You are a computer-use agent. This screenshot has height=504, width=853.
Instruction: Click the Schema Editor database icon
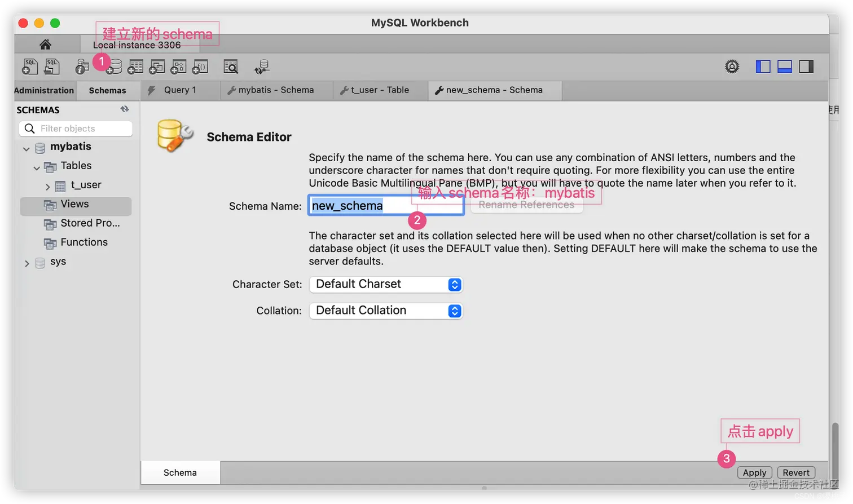point(175,136)
